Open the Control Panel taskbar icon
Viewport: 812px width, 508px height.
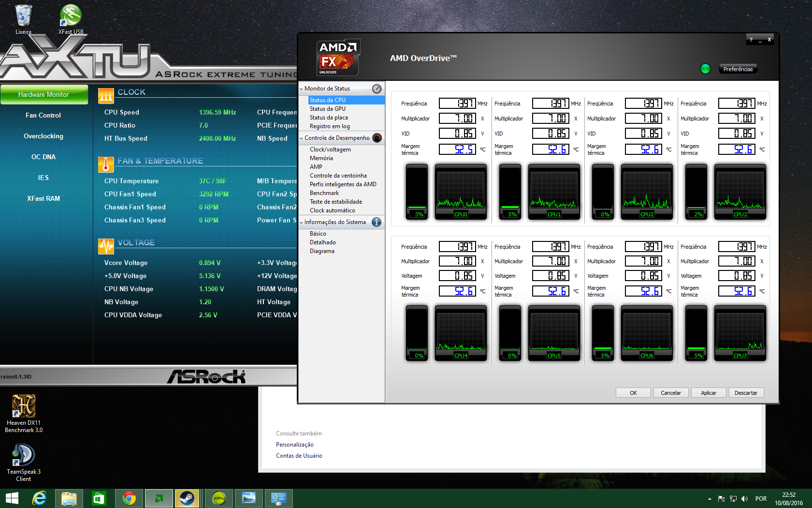click(279, 498)
